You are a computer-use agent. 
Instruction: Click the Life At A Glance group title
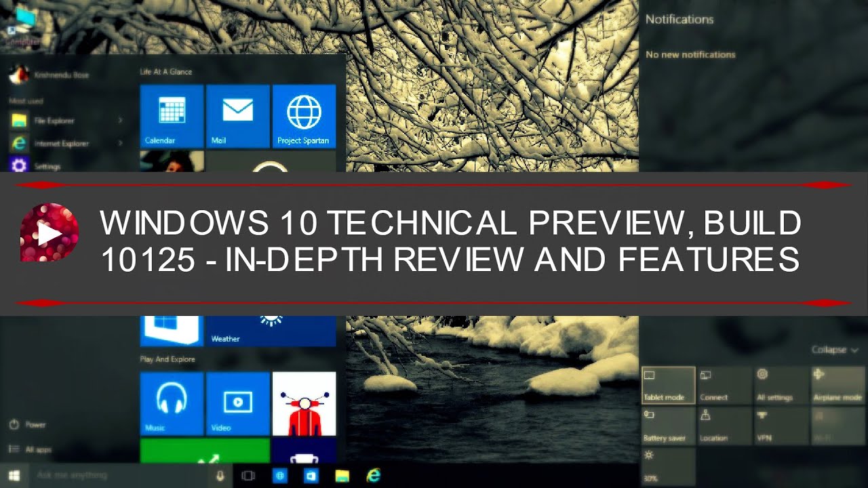[166, 72]
